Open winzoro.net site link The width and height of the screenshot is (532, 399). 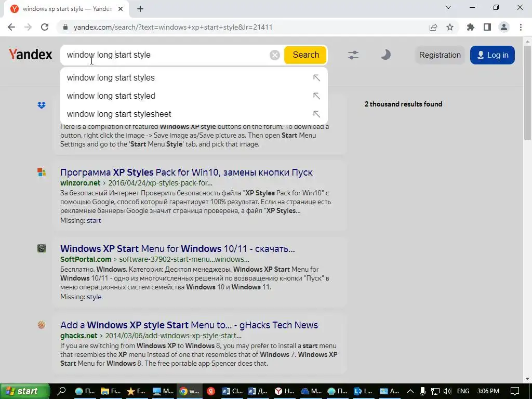81,183
